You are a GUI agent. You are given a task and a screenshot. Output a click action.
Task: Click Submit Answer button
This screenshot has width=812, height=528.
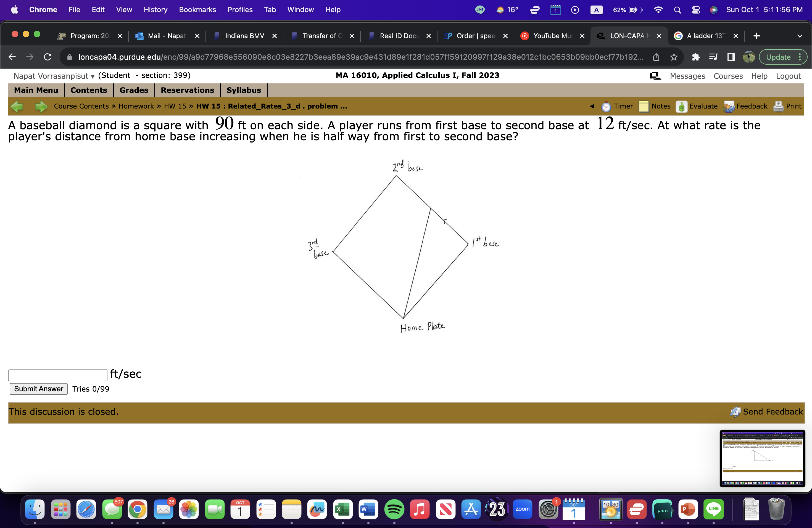pyautogui.click(x=39, y=389)
